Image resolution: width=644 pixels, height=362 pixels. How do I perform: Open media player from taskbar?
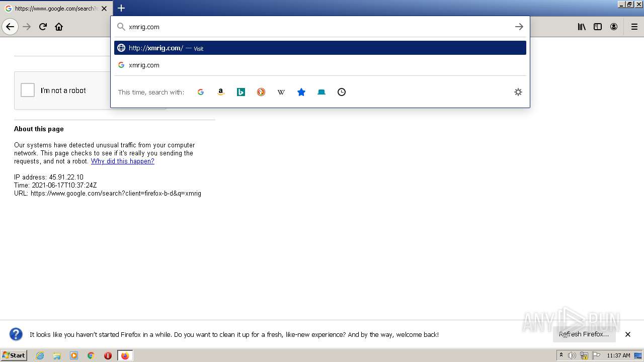click(74, 355)
